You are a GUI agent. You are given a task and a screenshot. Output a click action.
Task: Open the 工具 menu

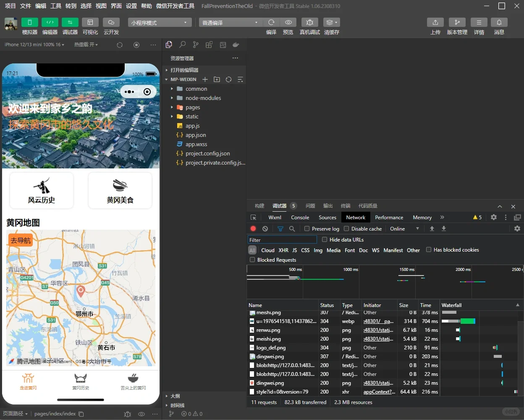[56, 6]
